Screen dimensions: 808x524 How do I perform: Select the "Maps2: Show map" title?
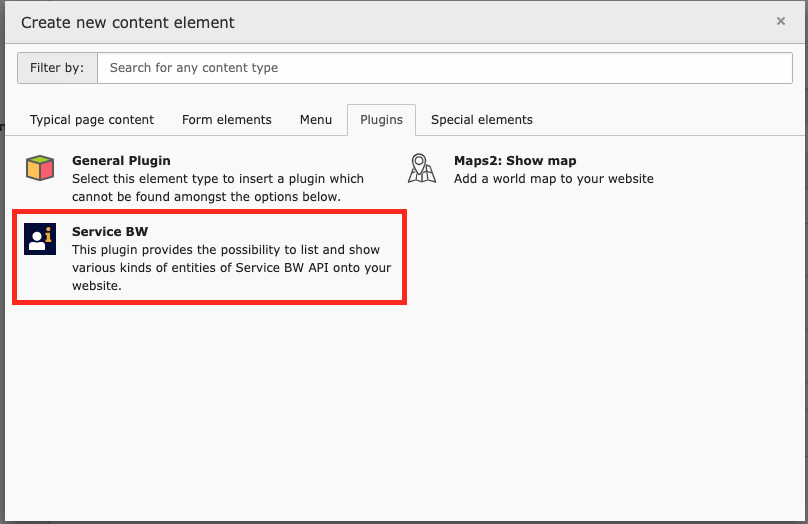515,160
